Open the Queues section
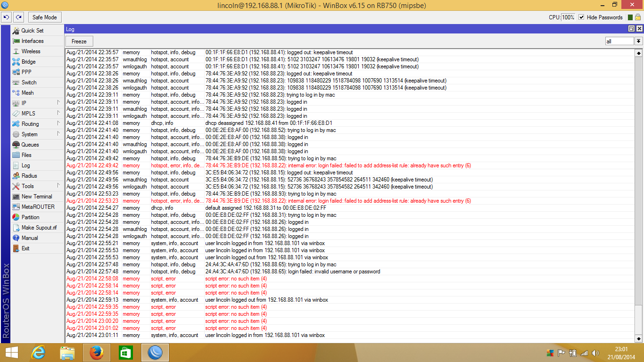Image resolution: width=644 pixels, height=362 pixels. pos(37,145)
